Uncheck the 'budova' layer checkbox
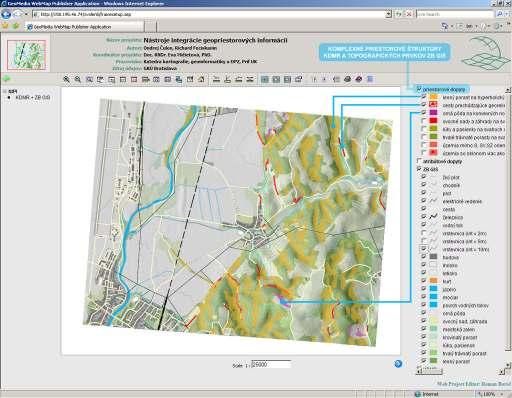The image size is (512, 398). point(424,257)
